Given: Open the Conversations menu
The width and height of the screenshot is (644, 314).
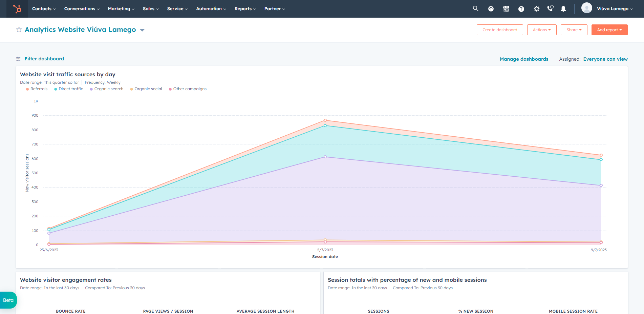Looking at the screenshot, I should (82, 9).
